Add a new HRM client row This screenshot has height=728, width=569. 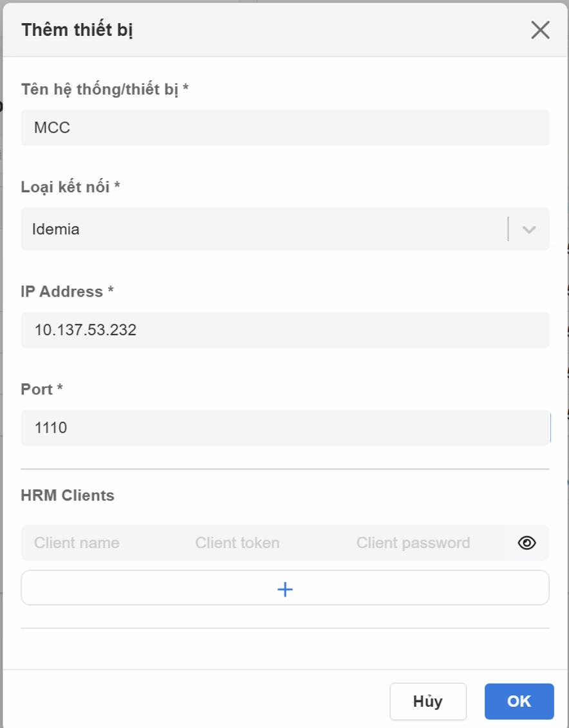285,588
